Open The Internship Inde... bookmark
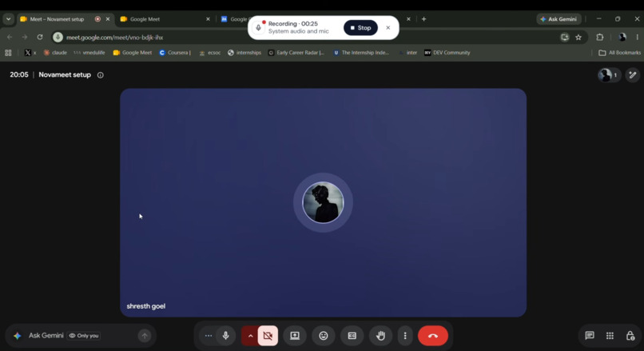Image resolution: width=644 pixels, height=351 pixels. tap(361, 53)
